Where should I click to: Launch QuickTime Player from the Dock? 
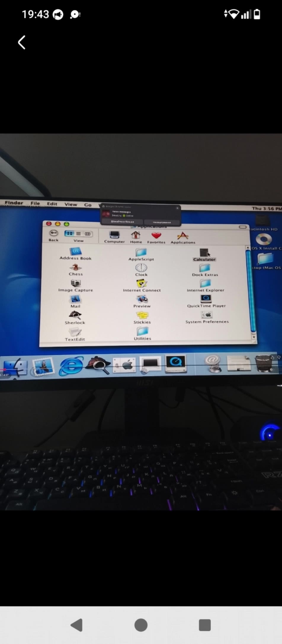tap(176, 363)
